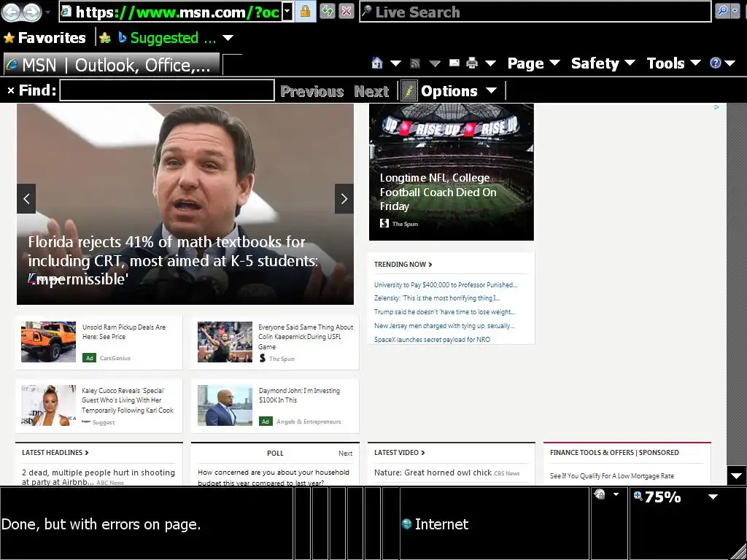Click the security zone globe icon
747x560 pixels.
pyautogui.click(x=406, y=524)
